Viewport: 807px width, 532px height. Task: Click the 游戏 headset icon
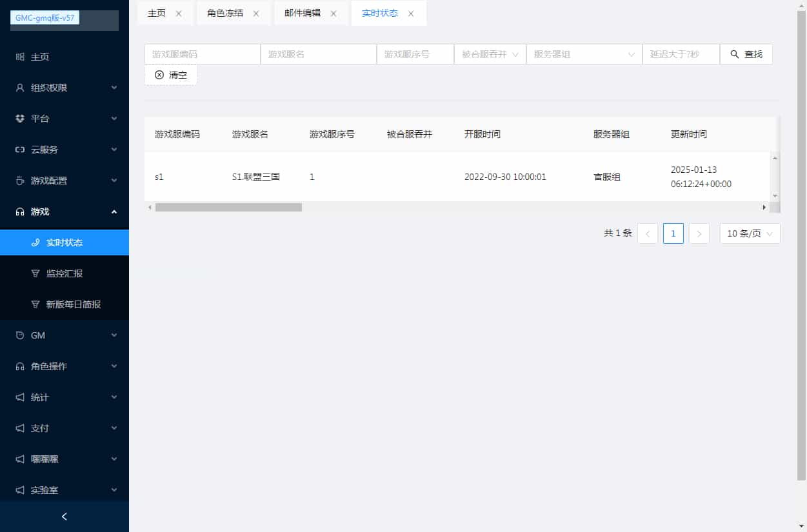click(20, 212)
